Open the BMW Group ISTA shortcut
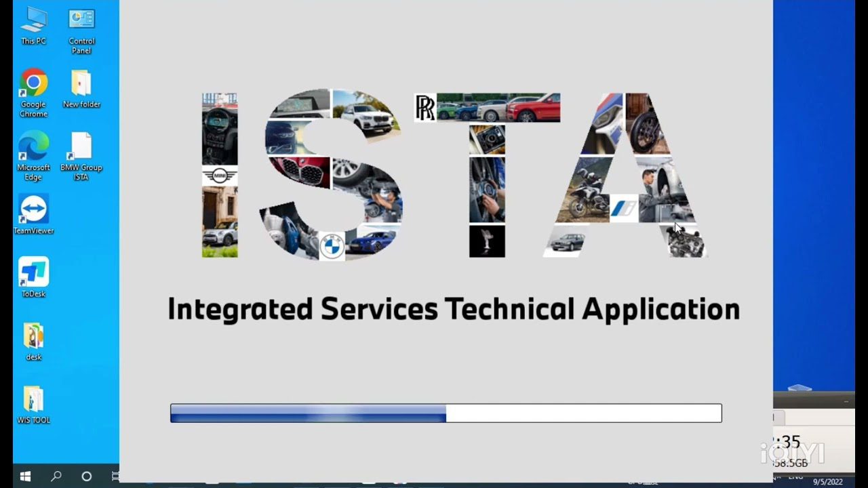The image size is (868, 488). click(81, 156)
